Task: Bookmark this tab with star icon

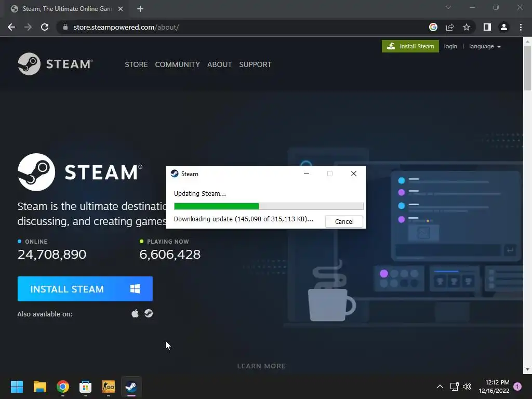Action: (x=467, y=27)
